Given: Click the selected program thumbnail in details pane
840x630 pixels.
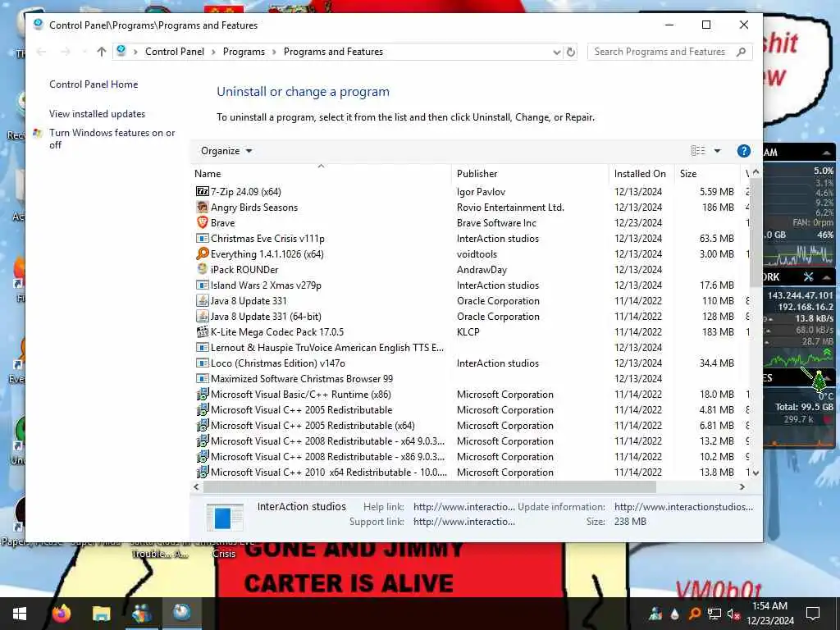Looking at the screenshot, I should tap(225, 518).
